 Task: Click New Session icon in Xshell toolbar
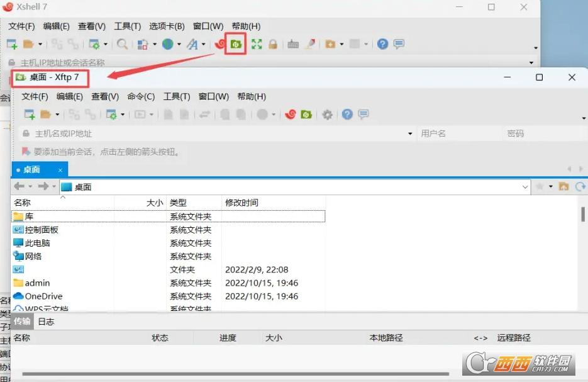tap(12, 44)
